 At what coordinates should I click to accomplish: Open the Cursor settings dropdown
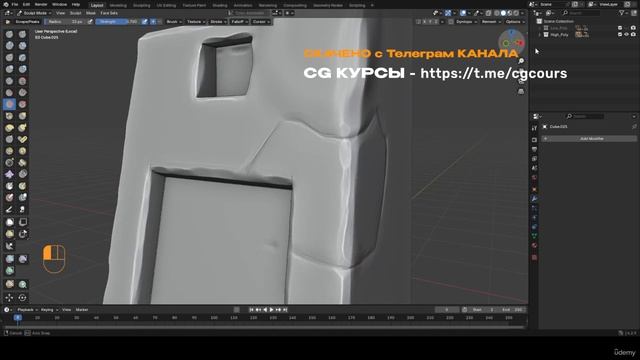click(x=261, y=22)
